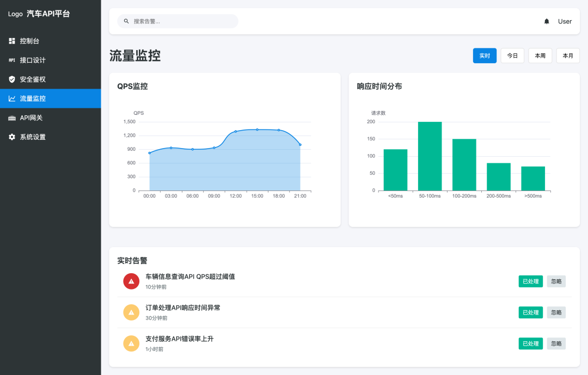Switch time range to 今日

click(x=512, y=56)
